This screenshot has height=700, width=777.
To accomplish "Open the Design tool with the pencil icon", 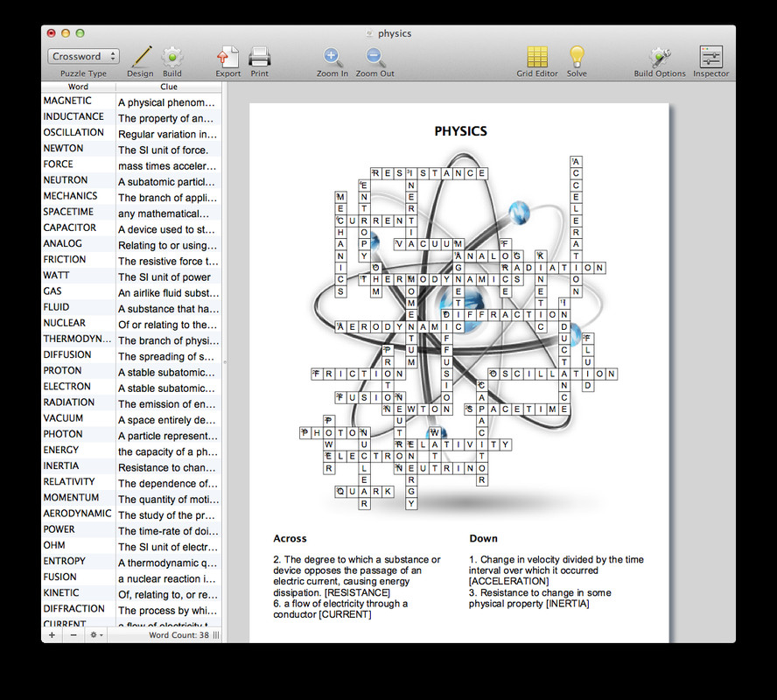I will click(x=140, y=61).
